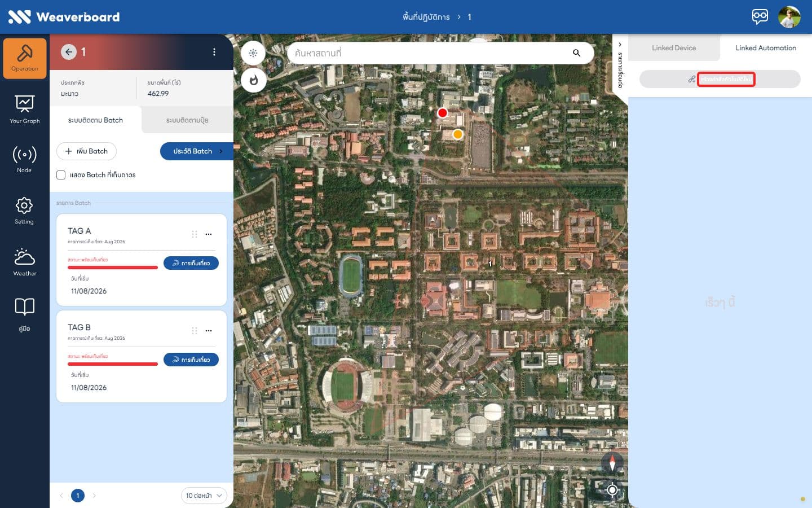The height and width of the screenshot is (508, 812).
Task: Go to the Node section
Action: [x=25, y=159]
